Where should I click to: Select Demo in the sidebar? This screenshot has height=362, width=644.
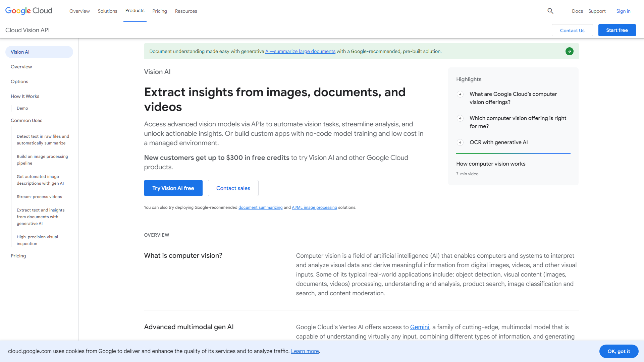[x=22, y=108]
